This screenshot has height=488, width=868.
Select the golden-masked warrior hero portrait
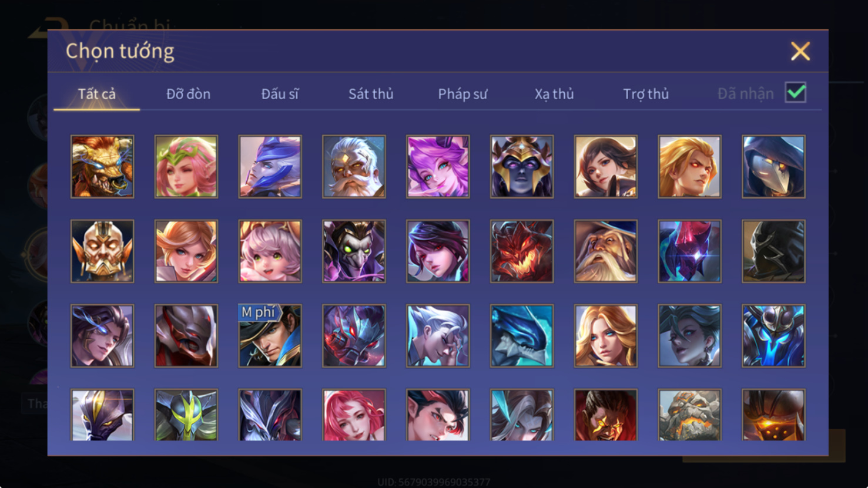[102, 251]
